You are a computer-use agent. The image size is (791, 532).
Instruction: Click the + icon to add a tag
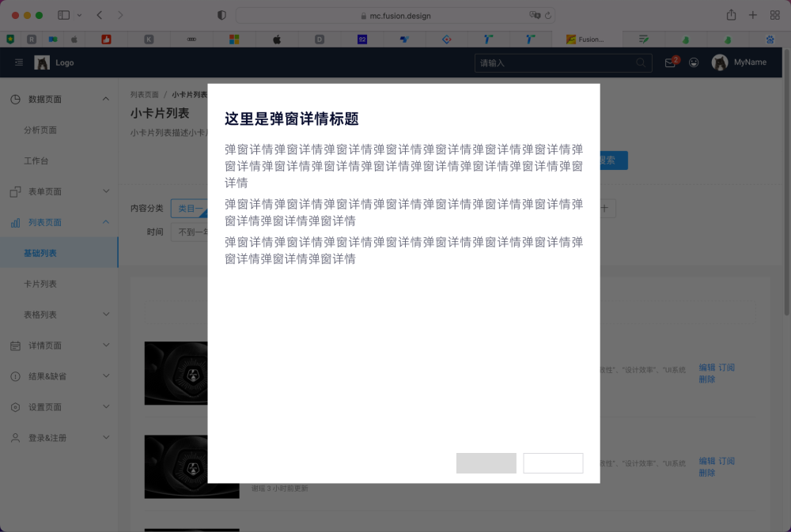point(604,208)
